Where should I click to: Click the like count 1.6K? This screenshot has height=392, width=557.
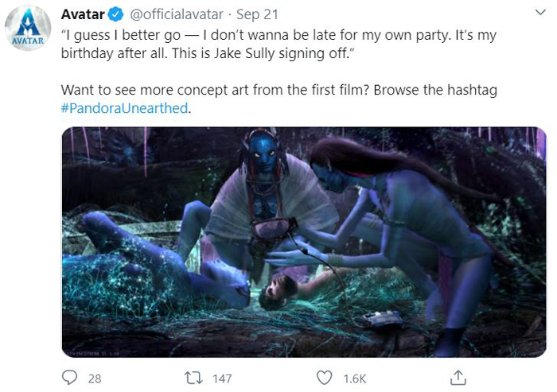pos(354,378)
